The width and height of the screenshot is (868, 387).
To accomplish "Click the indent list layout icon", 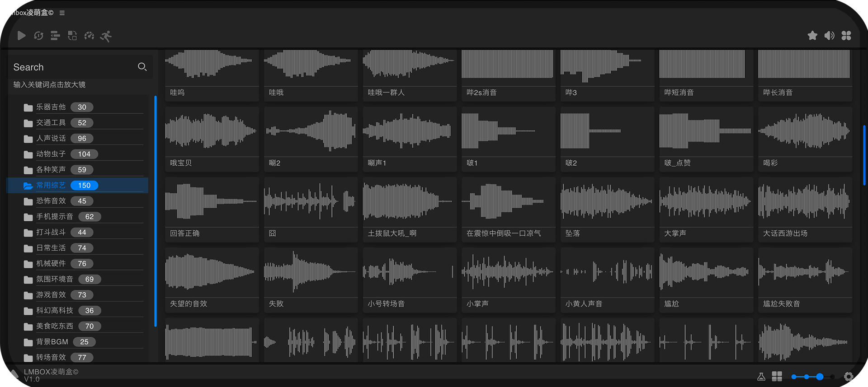I will [55, 36].
